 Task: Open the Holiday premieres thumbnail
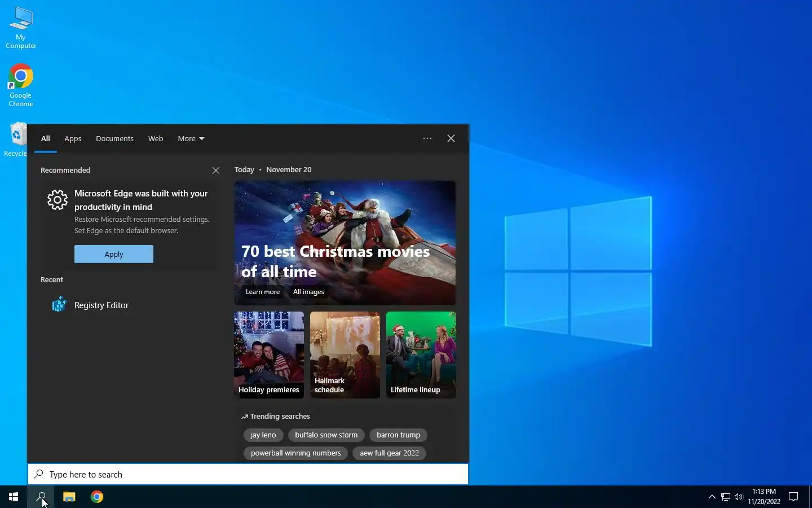click(x=269, y=355)
